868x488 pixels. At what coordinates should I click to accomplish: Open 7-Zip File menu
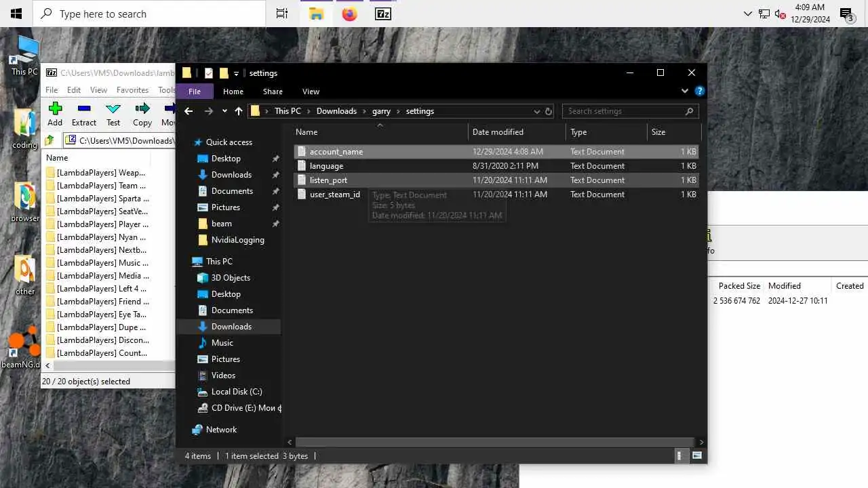click(52, 89)
